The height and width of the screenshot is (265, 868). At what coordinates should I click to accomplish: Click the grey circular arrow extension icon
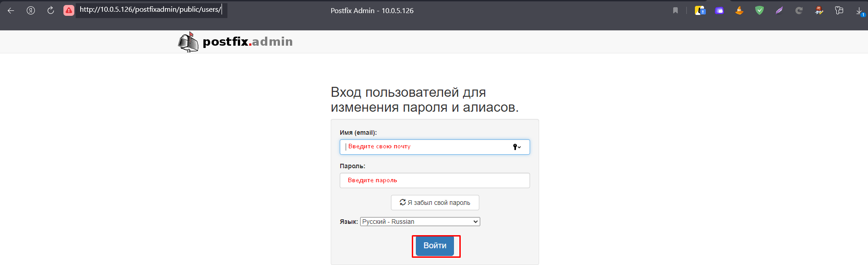coord(799,10)
